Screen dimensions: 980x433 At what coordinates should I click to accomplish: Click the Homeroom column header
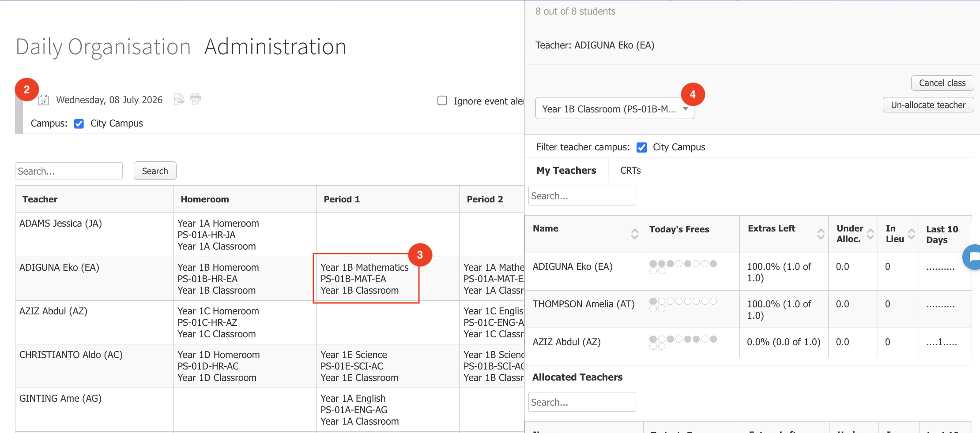click(205, 199)
